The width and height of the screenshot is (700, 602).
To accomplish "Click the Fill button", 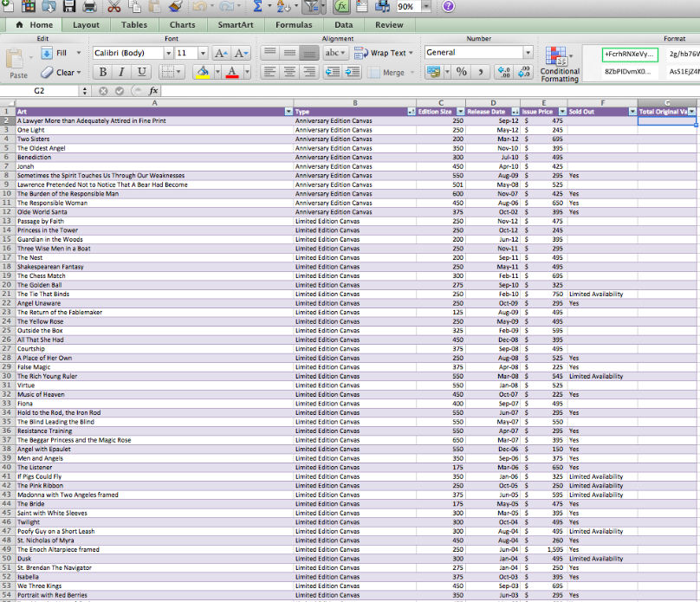I will tap(61, 53).
